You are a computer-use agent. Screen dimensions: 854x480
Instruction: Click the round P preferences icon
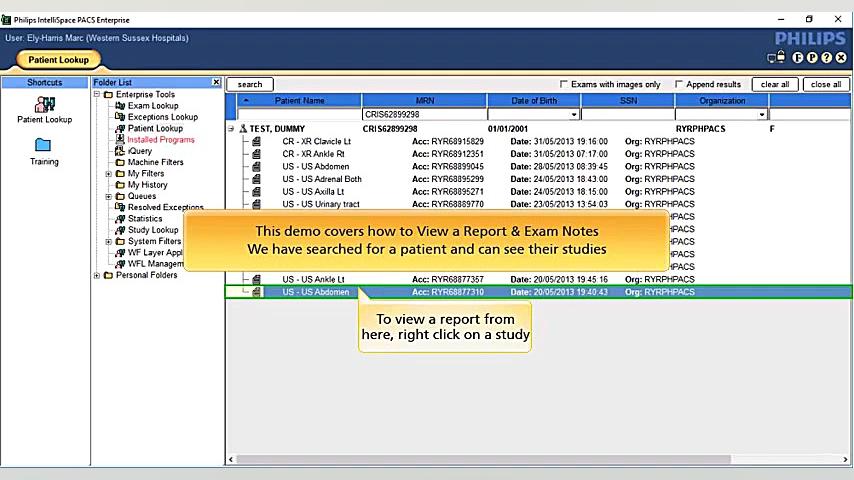pos(812,57)
